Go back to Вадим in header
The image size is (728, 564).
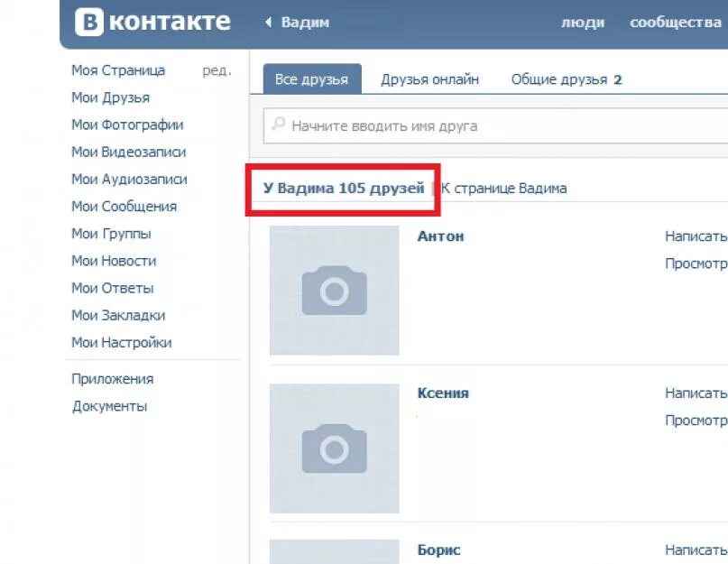click(305, 22)
